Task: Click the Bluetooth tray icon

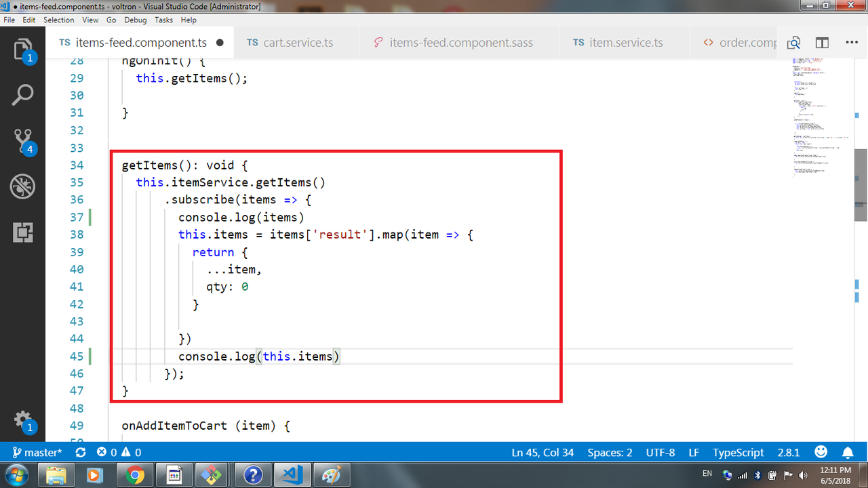Action: tap(757, 475)
